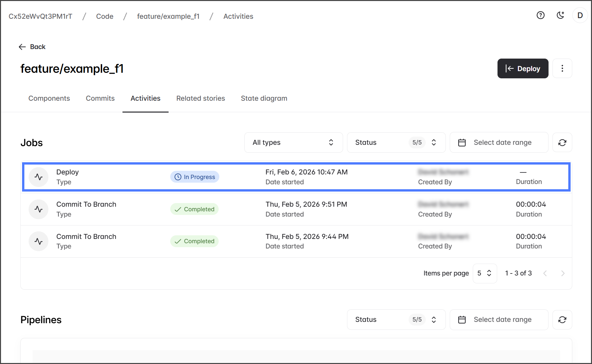Select the 9:51 PM Commit To Branch job
Image resolution: width=592 pixels, height=364 pixels.
click(x=86, y=204)
